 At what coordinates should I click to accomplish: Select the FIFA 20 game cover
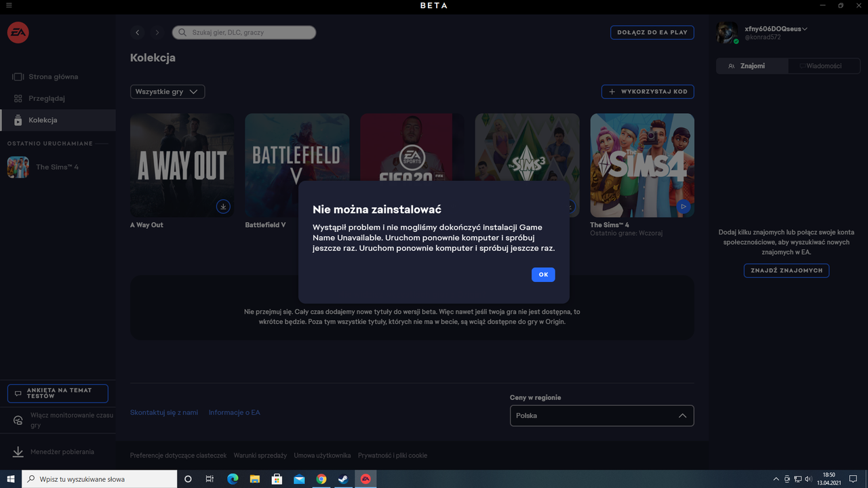pos(412,147)
